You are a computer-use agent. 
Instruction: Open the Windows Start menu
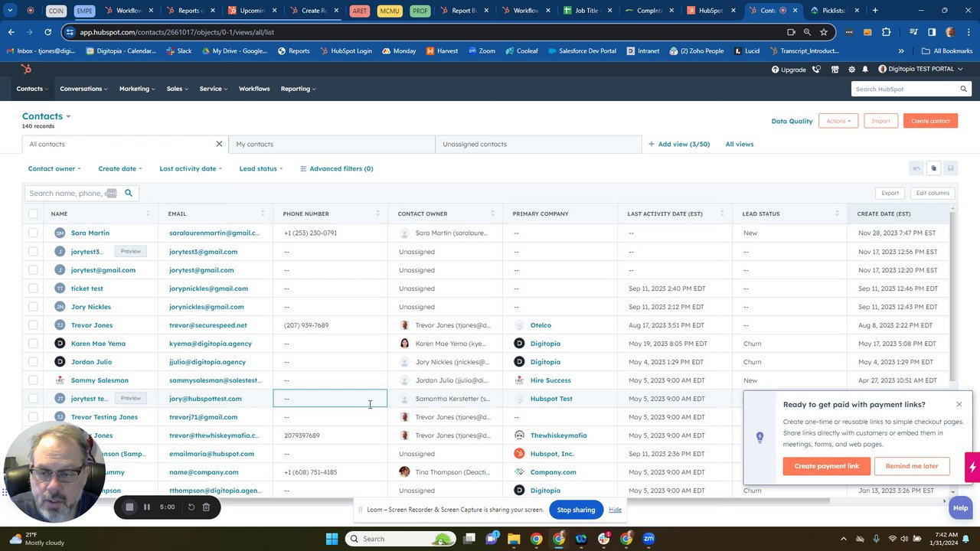click(x=332, y=539)
